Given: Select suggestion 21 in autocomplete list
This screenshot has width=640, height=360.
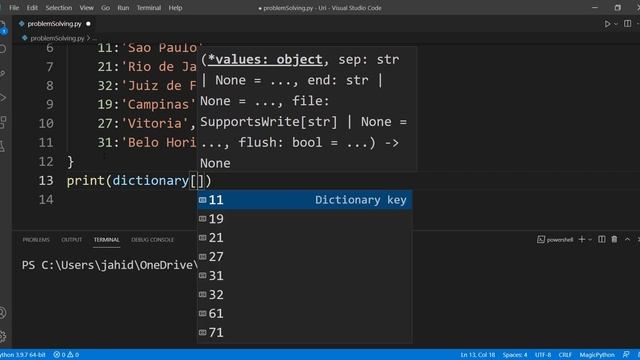Looking at the screenshot, I should [304, 238].
